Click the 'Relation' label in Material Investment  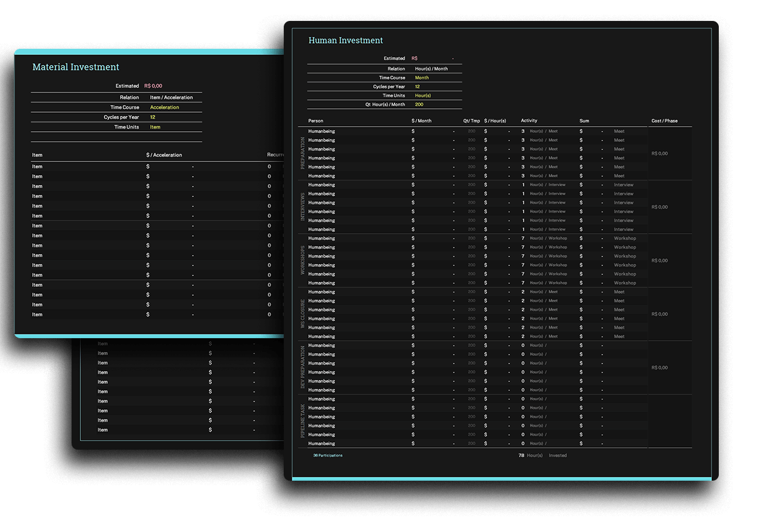click(x=129, y=98)
